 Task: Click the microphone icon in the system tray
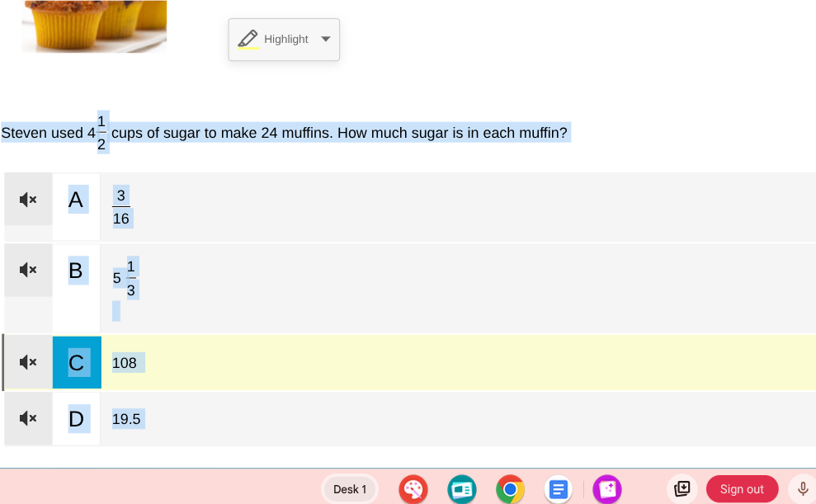tap(801, 488)
